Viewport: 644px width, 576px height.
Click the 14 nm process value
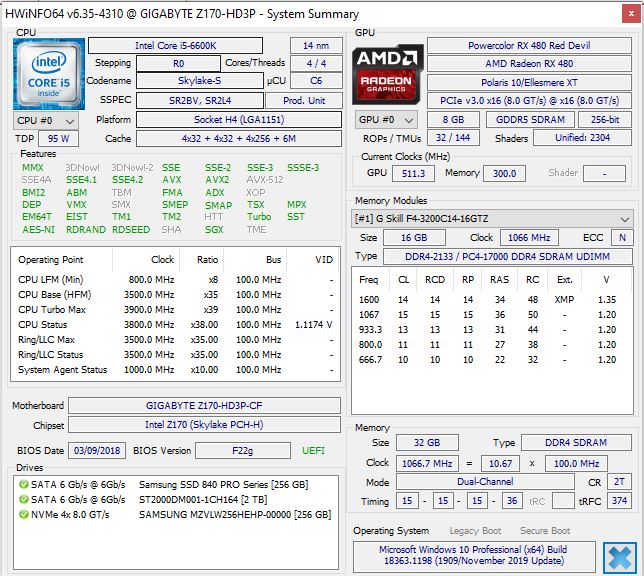coord(316,46)
